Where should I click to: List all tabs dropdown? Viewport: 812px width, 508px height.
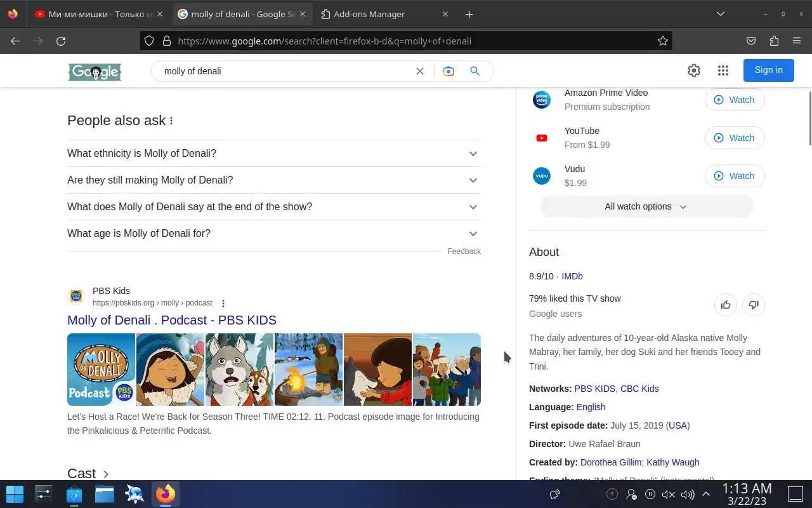tap(721, 14)
